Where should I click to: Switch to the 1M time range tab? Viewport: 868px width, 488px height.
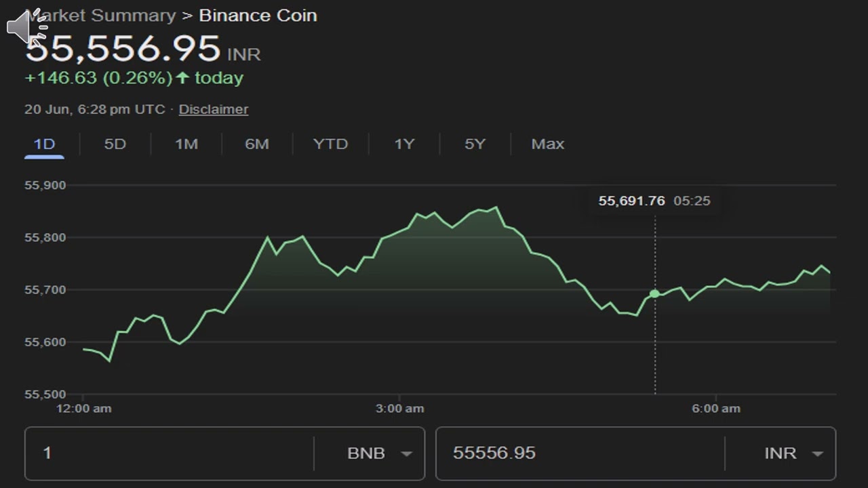pos(186,144)
